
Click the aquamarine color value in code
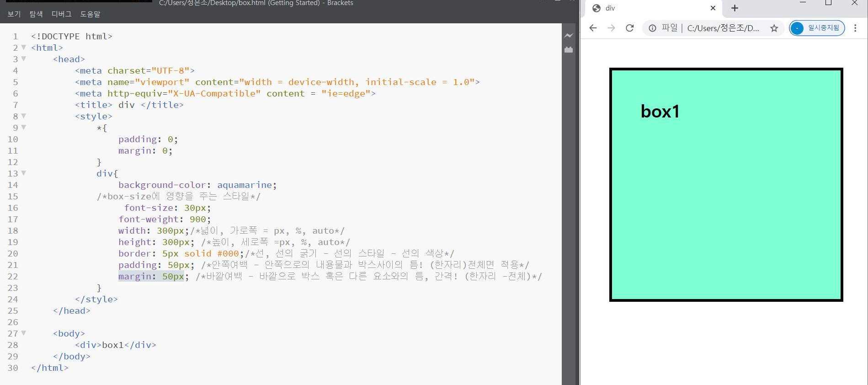click(x=245, y=185)
